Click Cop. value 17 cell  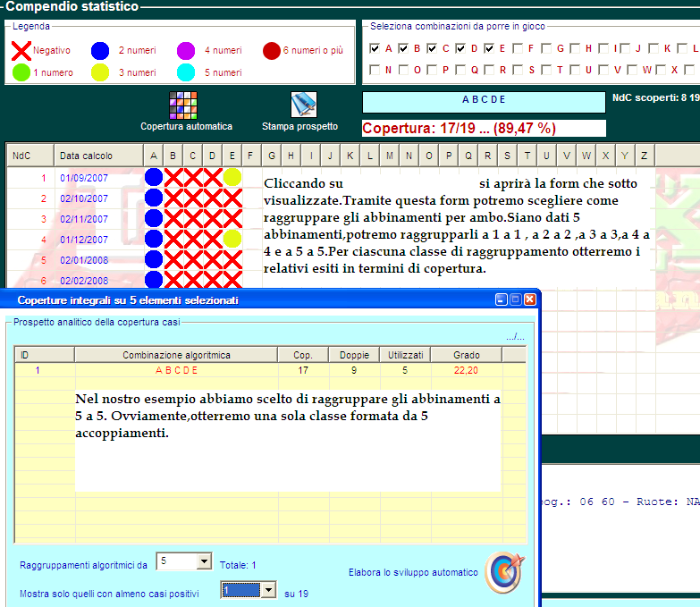[303, 370]
